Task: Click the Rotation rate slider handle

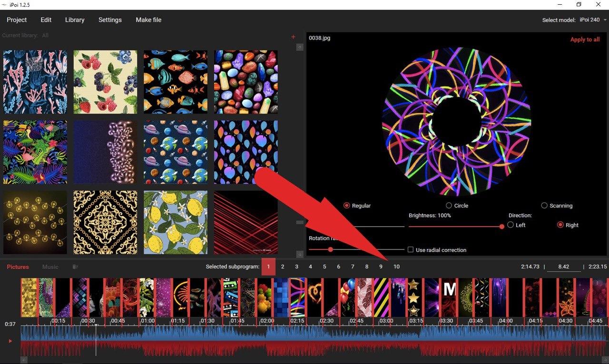Action: click(330, 249)
